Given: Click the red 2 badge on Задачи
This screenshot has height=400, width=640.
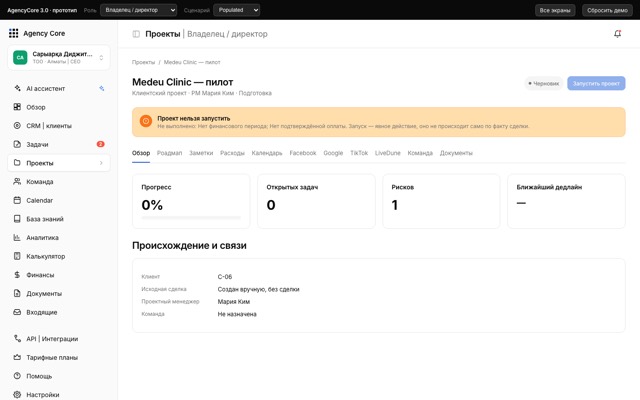Looking at the screenshot, I should click(100, 144).
